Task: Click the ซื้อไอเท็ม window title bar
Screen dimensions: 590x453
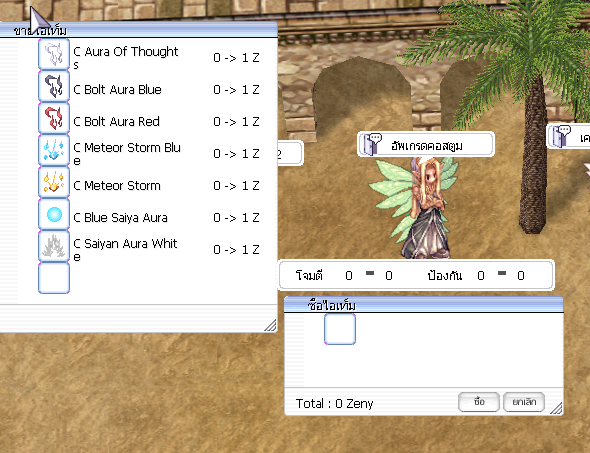Action: 424,304
